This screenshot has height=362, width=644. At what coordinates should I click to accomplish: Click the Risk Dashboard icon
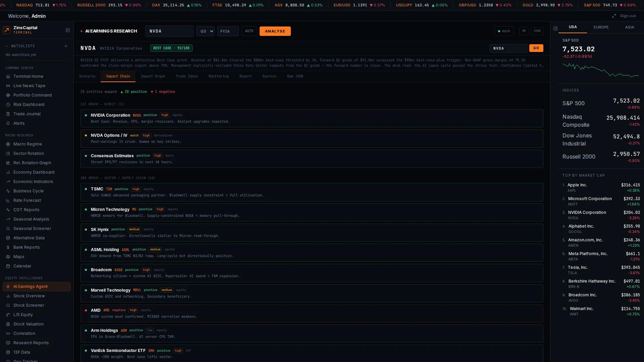tap(8, 105)
